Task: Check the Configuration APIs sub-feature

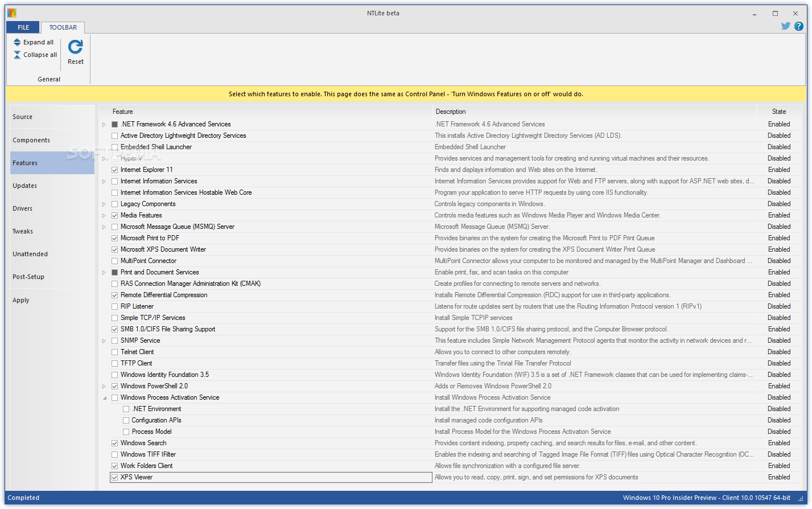Action: (x=126, y=420)
